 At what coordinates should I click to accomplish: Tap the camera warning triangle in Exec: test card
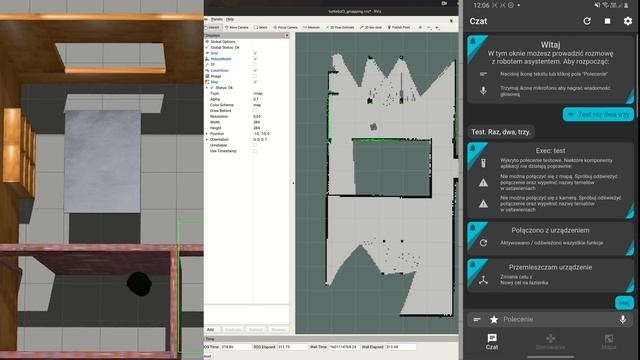point(483,203)
